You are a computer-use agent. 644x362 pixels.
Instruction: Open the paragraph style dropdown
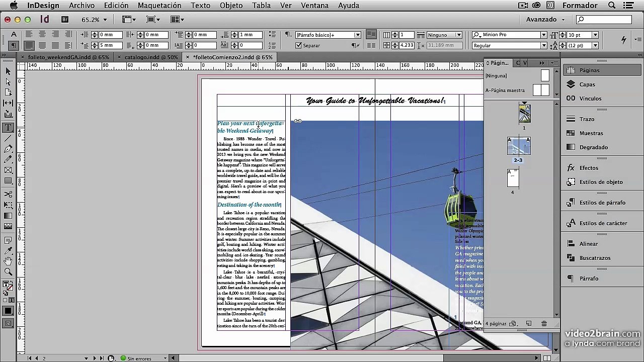click(358, 35)
